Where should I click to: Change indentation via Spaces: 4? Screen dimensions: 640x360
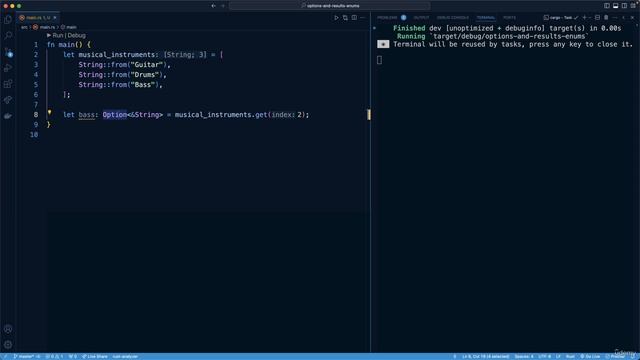pyautogui.click(x=524, y=356)
